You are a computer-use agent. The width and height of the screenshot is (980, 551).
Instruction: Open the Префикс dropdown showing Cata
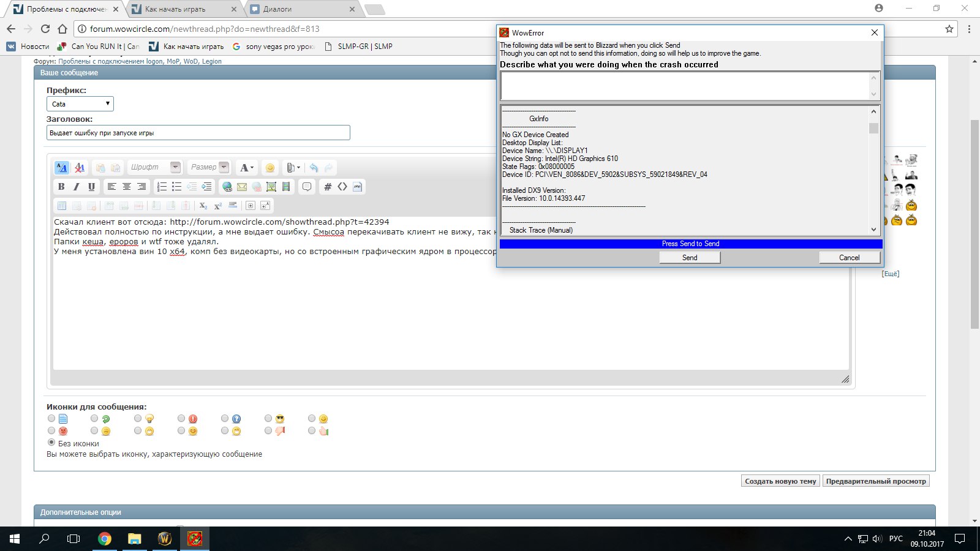(80, 104)
